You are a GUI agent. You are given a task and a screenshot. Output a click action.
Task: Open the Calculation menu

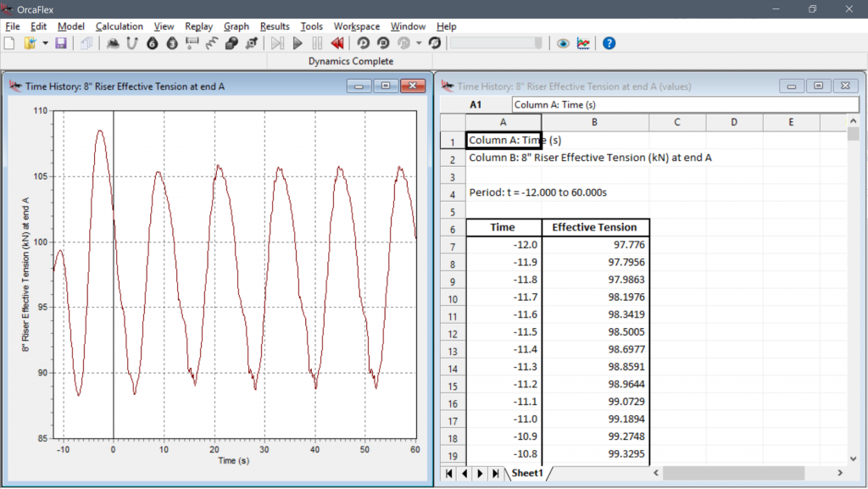tap(119, 26)
